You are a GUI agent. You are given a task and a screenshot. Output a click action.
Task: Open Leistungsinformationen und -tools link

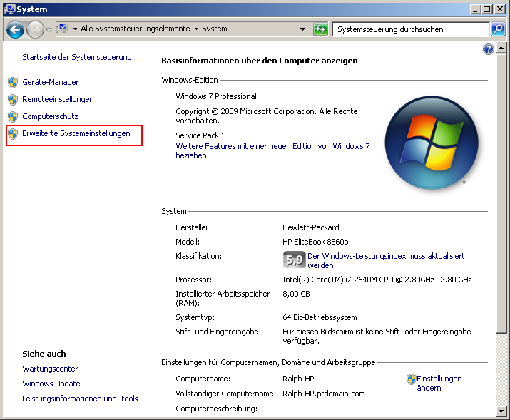point(80,399)
